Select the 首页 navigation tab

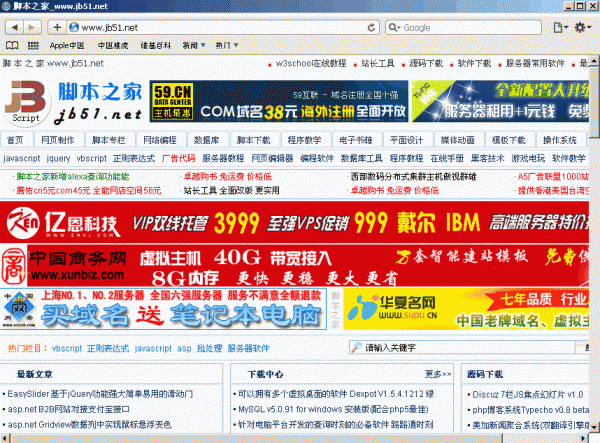(15, 140)
